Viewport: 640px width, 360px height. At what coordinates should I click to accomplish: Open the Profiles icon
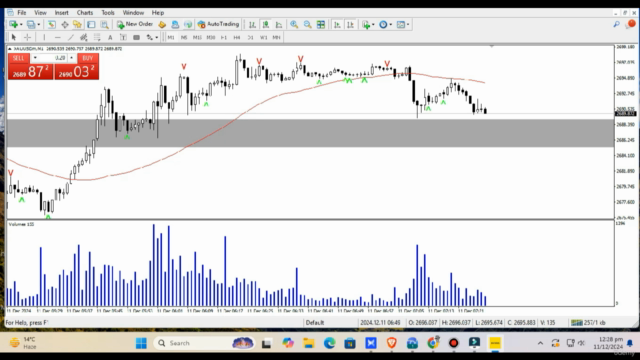(31, 24)
